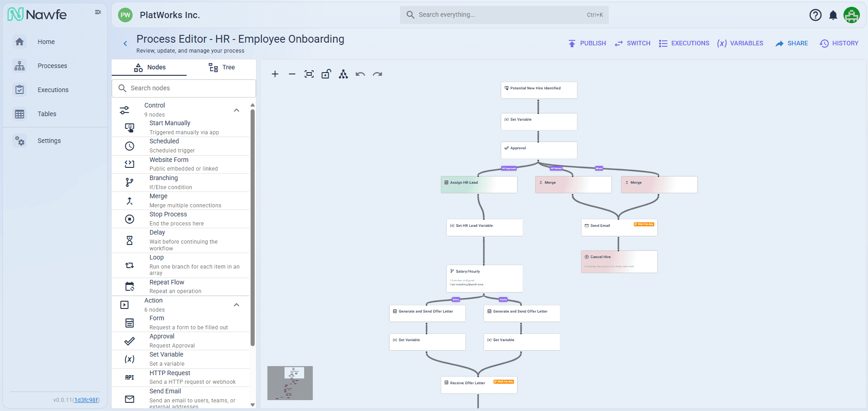The height and width of the screenshot is (411, 868).
Task: Collapse the Action node group
Action: pyautogui.click(x=237, y=305)
